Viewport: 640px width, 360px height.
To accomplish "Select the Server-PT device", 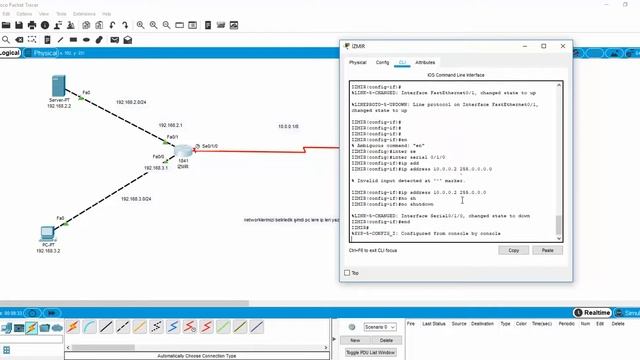I will click(58, 86).
